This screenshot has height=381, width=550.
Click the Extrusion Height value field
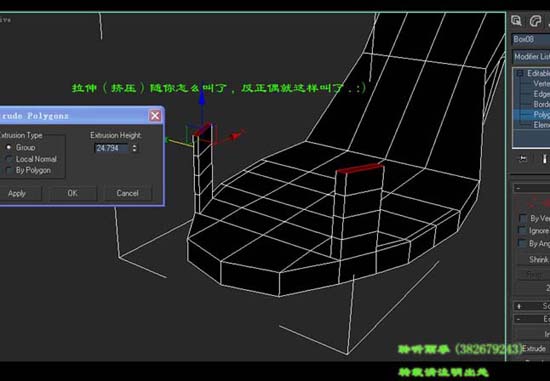coord(112,148)
